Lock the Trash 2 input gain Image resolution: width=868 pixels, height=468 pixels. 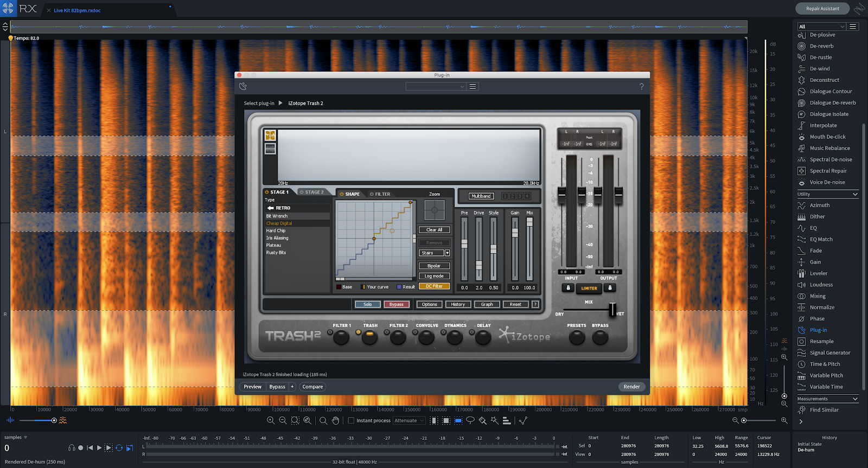(x=568, y=288)
